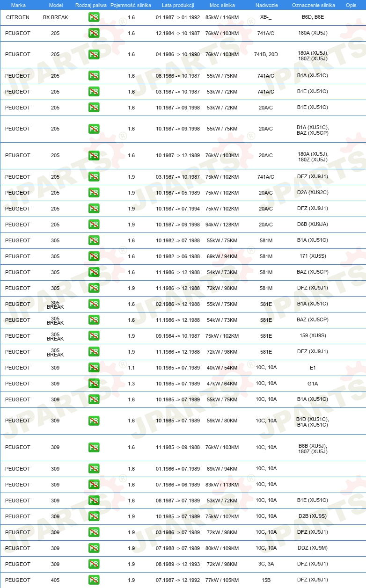Select the 15B body cell
The height and width of the screenshot is (588, 366).
(266, 580)
